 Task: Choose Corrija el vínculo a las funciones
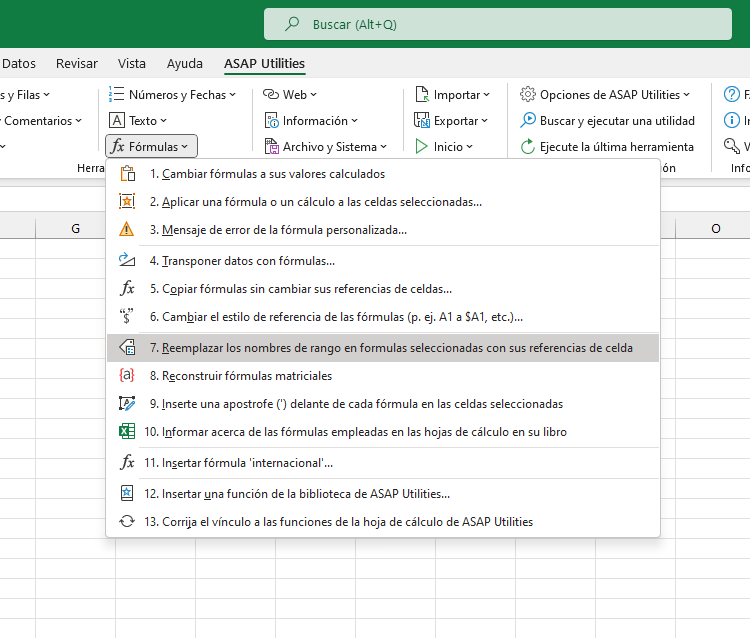click(383, 522)
